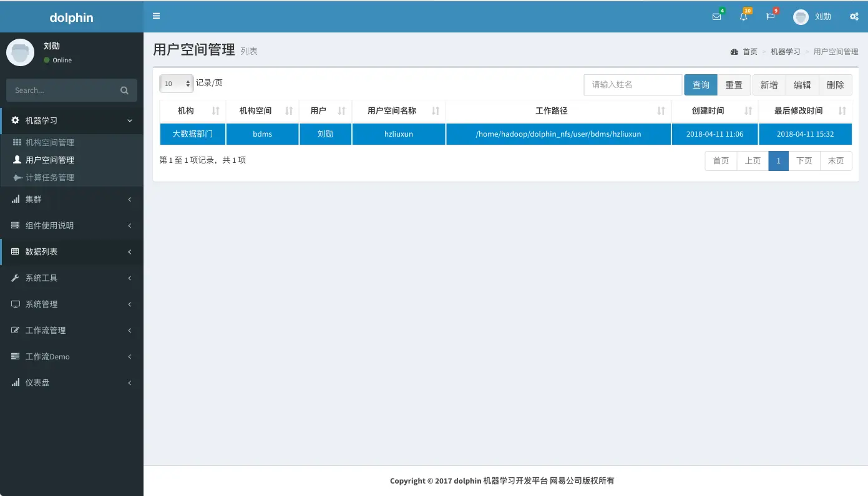Expand the 工作流Demo menu chevron
Screen dimensions: 868x496
130,357
